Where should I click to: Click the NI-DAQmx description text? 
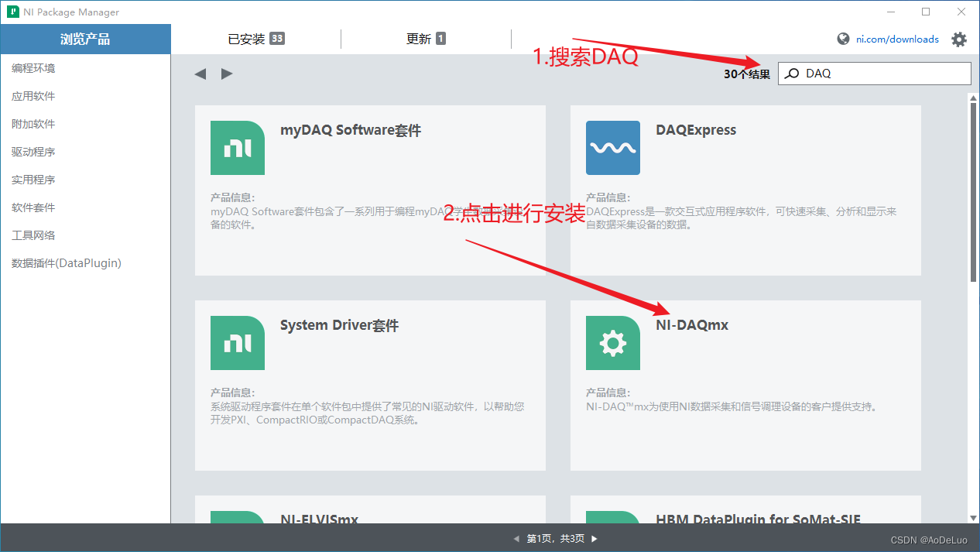tap(732, 406)
